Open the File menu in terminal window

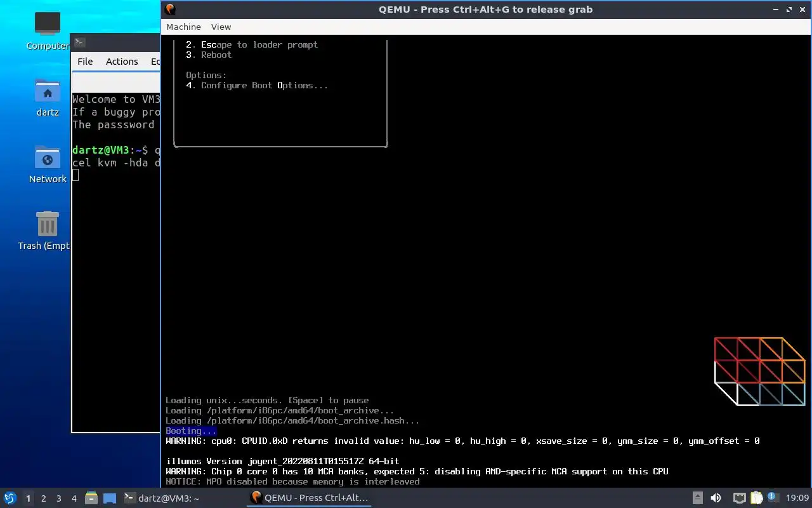coord(85,62)
